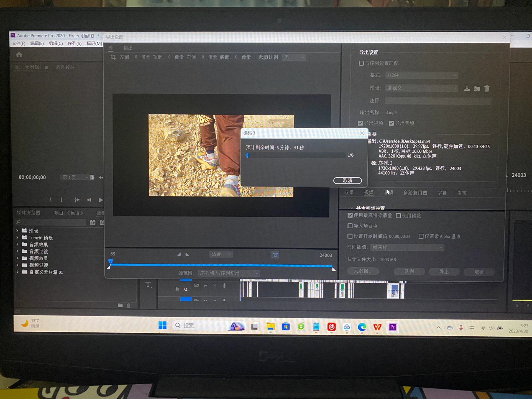Screen dimensions: 532x399
Task: Click the 注释 comment field
Action: tap(438, 101)
